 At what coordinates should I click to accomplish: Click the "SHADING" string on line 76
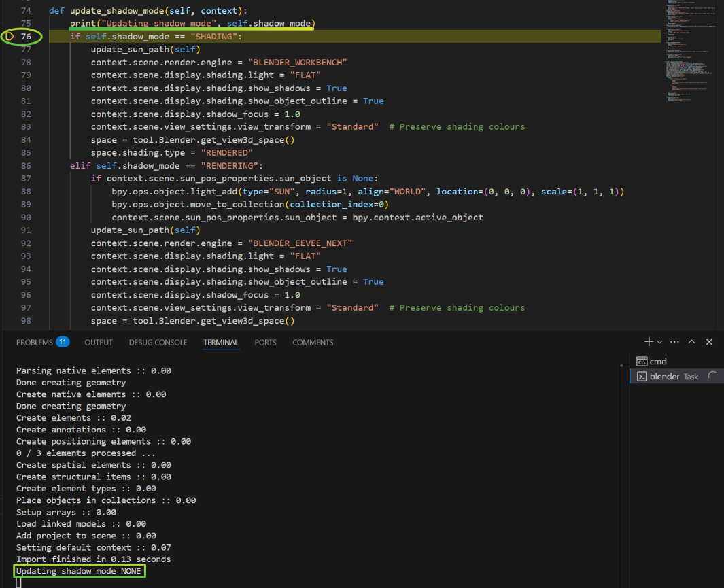213,37
